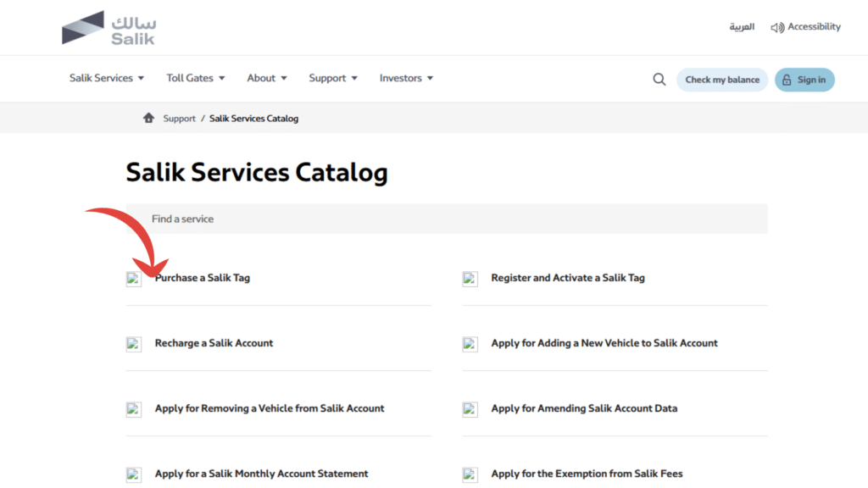The width and height of the screenshot is (868, 488).
Task: Click icon beside Purchase a Salik Tag
Action: pyautogui.click(x=134, y=279)
